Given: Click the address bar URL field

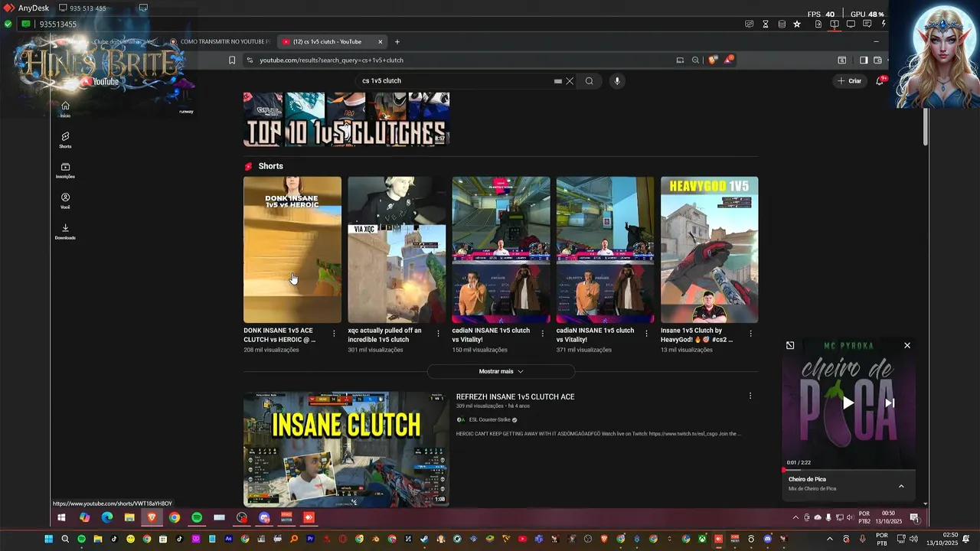Looking at the screenshot, I should coord(459,60).
